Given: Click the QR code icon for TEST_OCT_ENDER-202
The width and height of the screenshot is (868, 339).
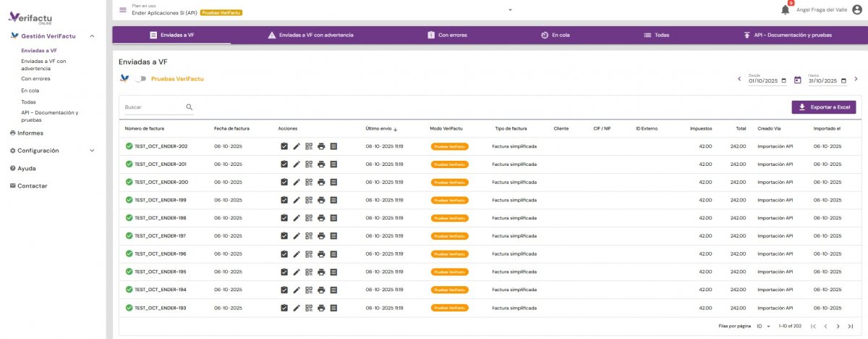Looking at the screenshot, I should click(309, 146).
